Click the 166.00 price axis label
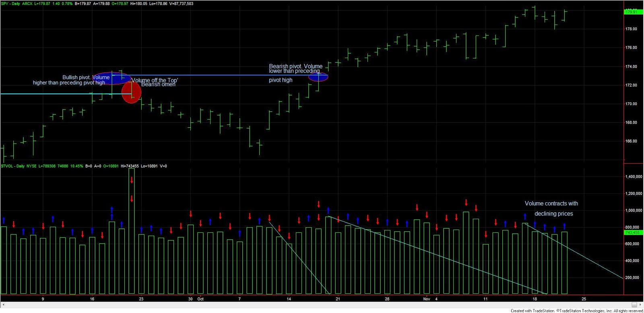This screenshot has height=313, width=644. (631, 141)
